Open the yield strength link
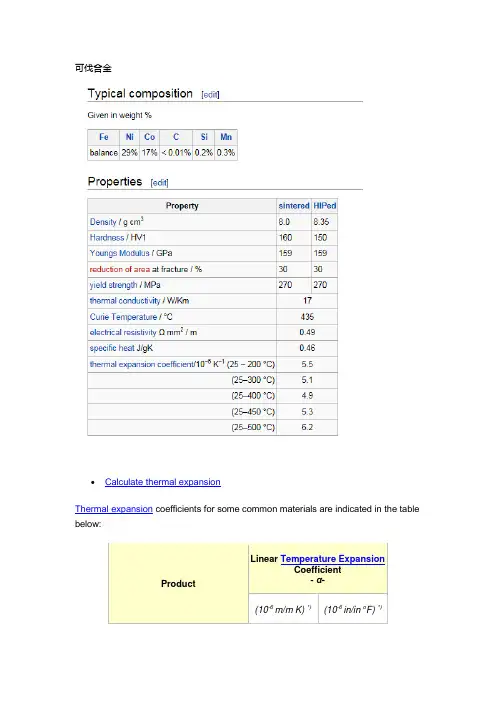 (113, 285)
